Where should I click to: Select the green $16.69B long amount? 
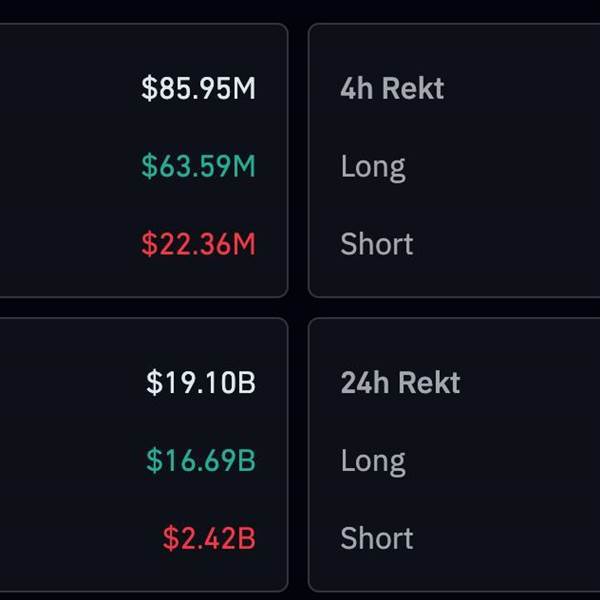pyautogui.click(x=201, y=460)
